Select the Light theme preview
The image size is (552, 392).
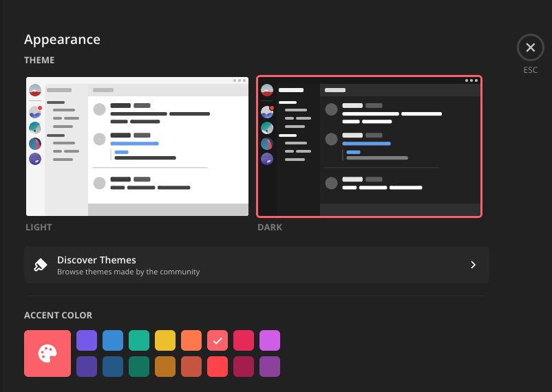137,146
